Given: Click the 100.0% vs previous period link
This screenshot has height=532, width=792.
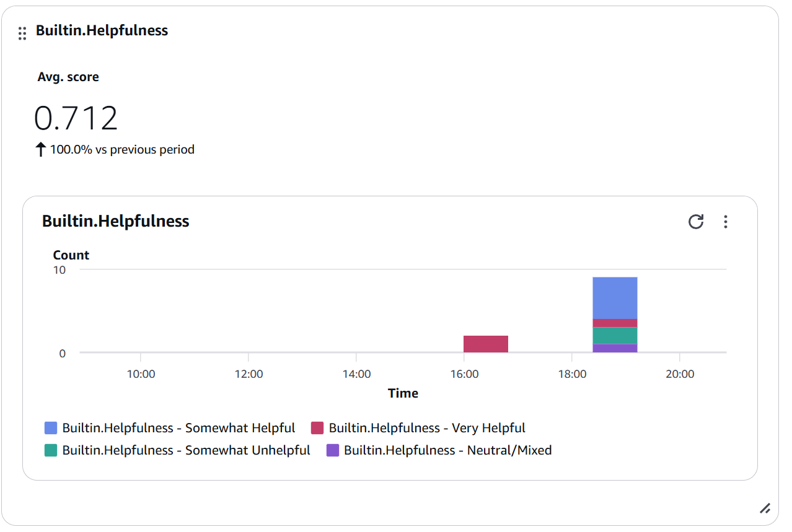Looking at the screenshot, I should [121, 149].
